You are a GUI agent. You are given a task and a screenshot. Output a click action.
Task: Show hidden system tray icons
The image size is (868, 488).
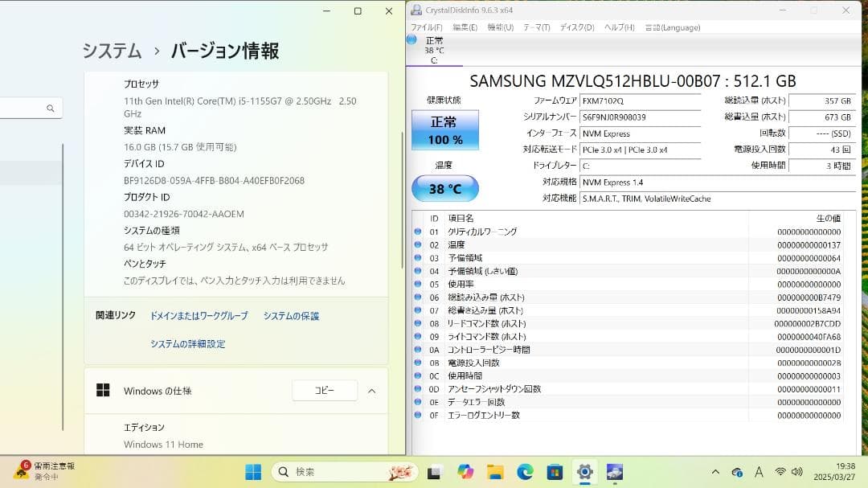[715, 472]
